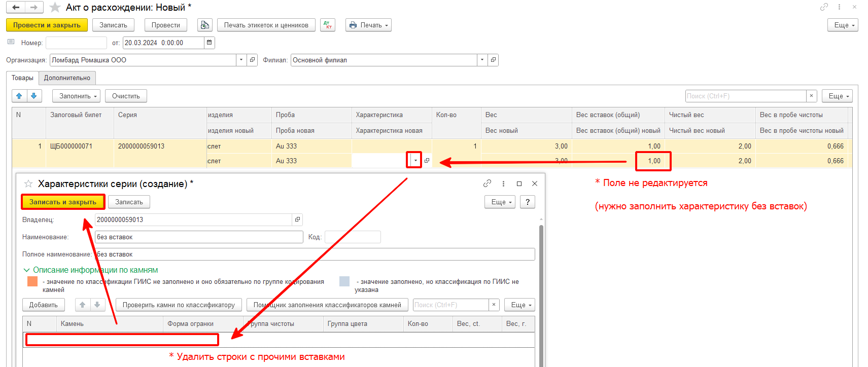Screen dimensions: 868x367
Task: Click Провести и закрыть button
Action: [47, 25]
